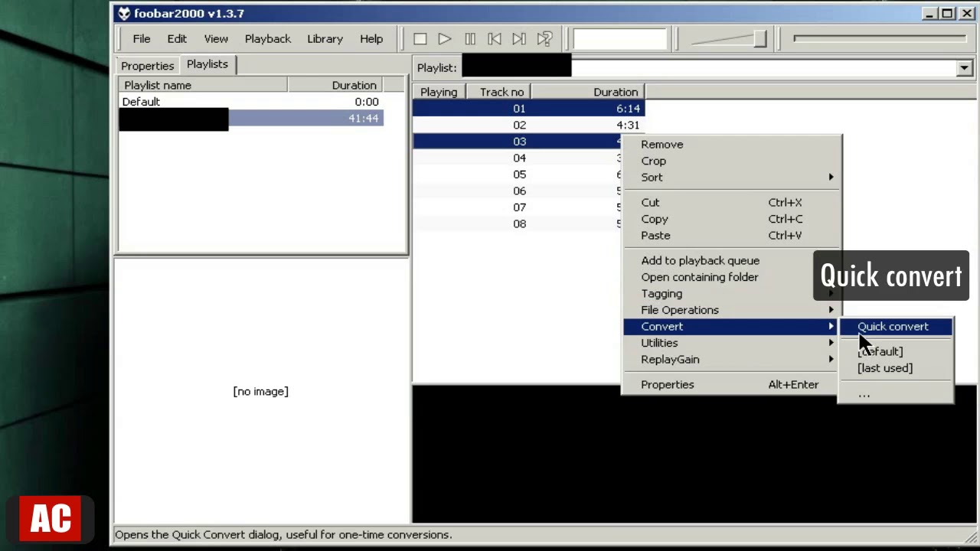980x551 pixels.
Task: Sort by Playlist name column header
Action: (x=203, y=85)
